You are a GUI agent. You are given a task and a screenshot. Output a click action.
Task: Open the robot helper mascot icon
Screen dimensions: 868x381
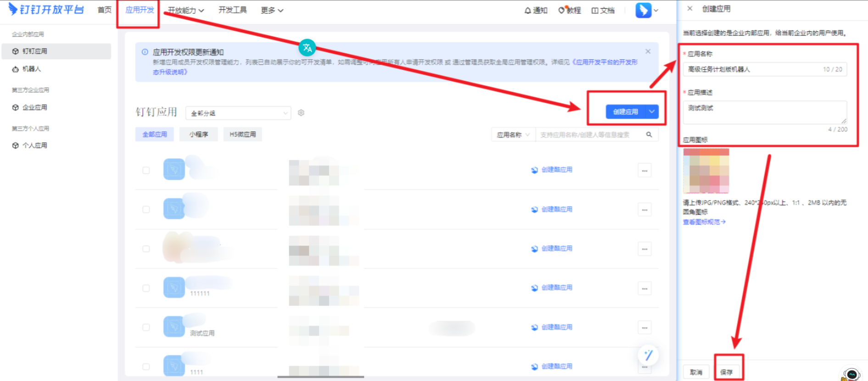[851, 374]
